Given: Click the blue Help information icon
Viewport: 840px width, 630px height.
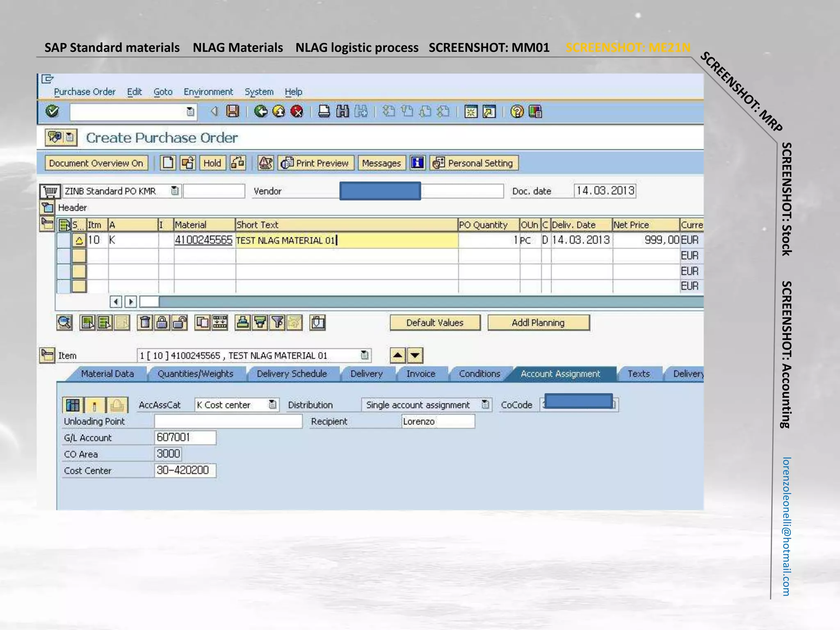Looking at the screenshot, I should pos(418,163).
